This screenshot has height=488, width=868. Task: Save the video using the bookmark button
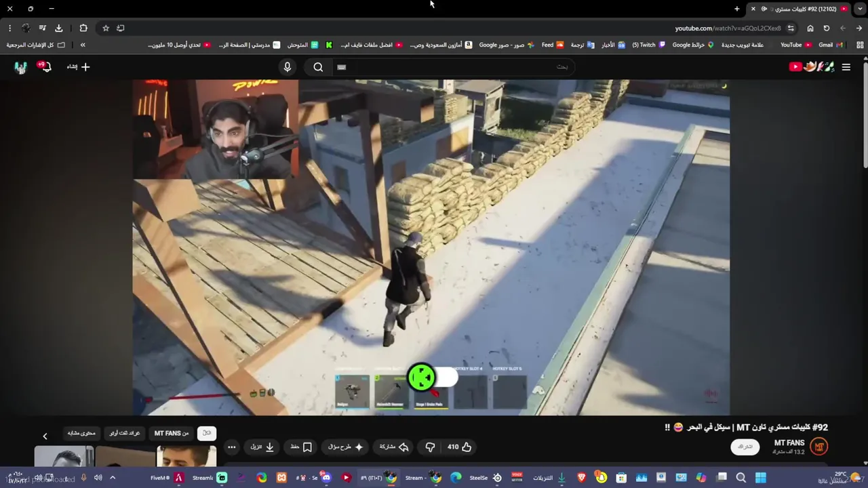pyautogui.click(x=301, y=447)
